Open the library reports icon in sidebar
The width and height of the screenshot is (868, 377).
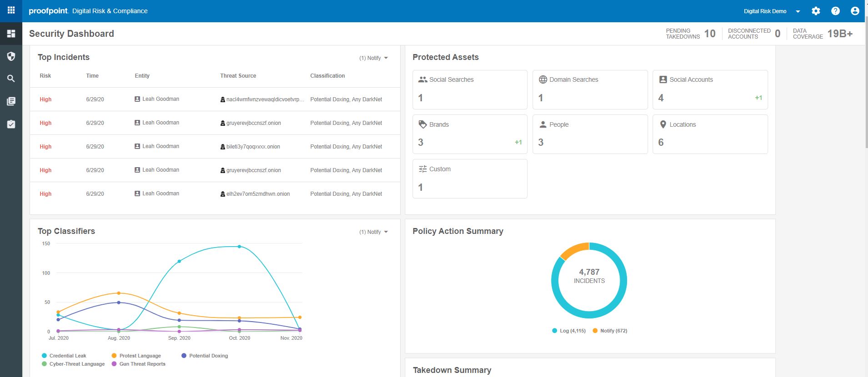11,101
